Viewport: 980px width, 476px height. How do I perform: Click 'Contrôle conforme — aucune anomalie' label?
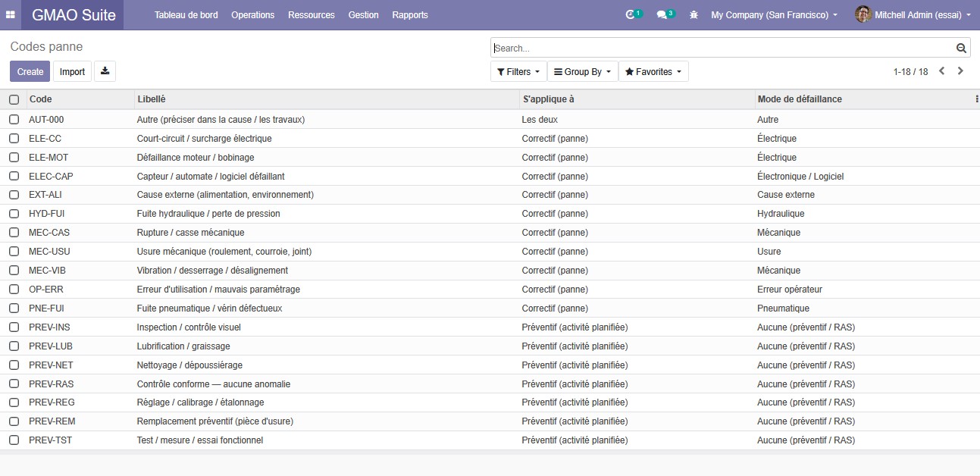click(214, 384)
